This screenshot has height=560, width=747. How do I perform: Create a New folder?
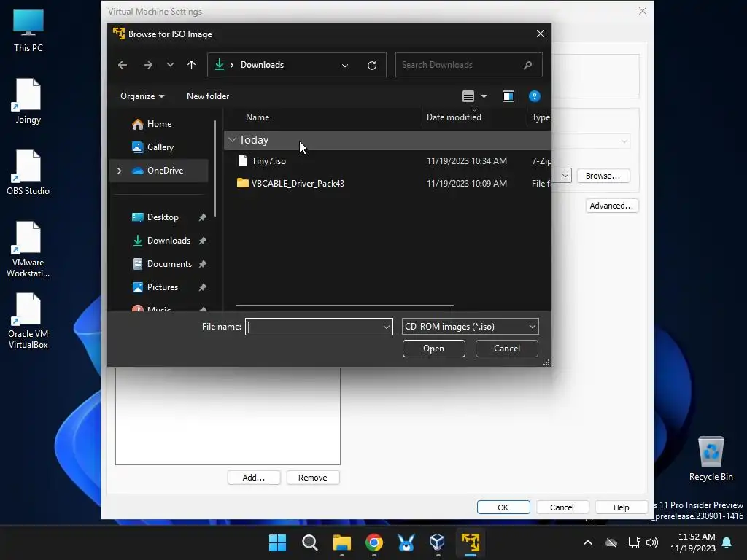[208, 96]
